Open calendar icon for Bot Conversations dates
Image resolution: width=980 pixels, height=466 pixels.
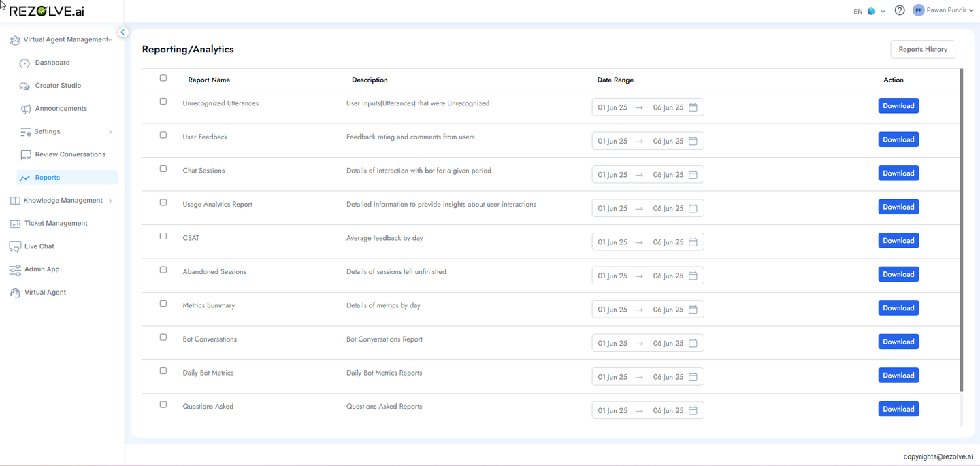click(693, 343)
